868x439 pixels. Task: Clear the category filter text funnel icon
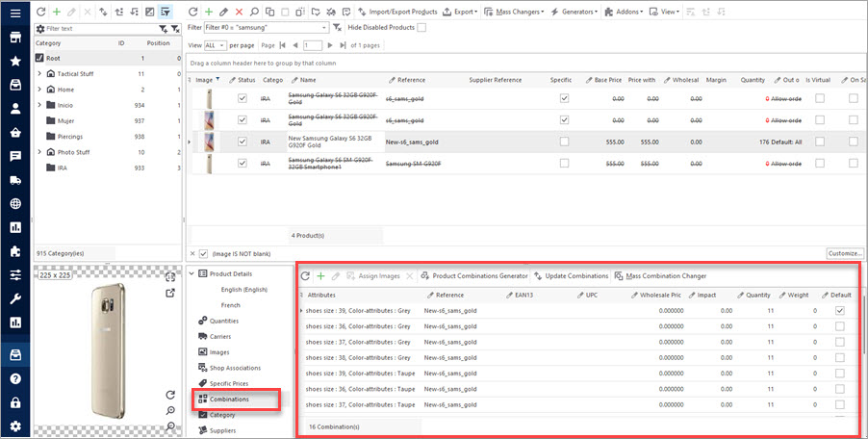tap(175, 29)
